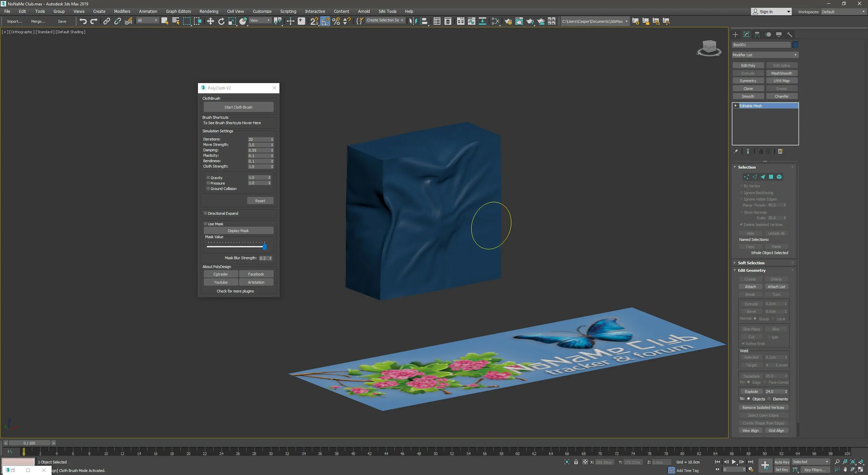
Task: Open the Hierarchy command panel tab
Action: click(757, 35)
